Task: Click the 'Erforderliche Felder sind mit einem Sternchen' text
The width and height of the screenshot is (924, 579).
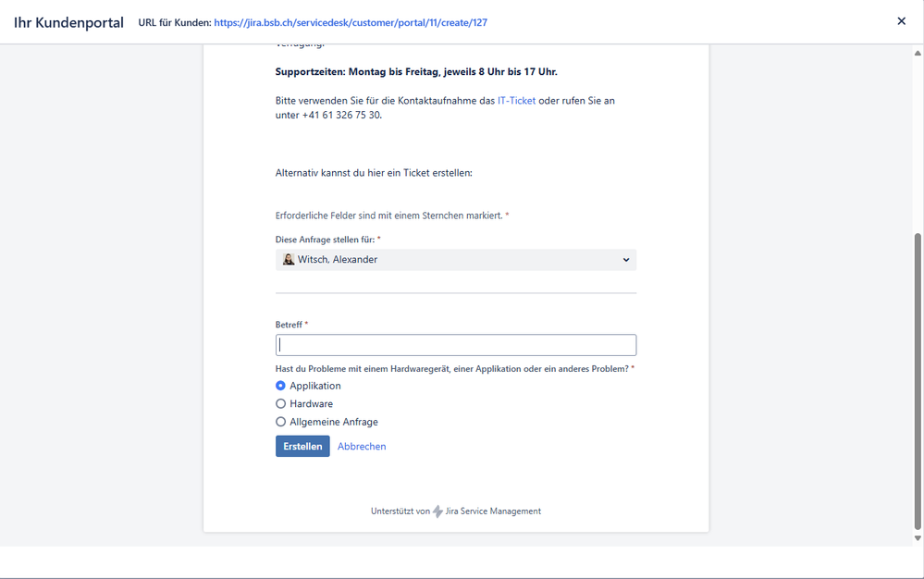Action: (x=388, y=216)
